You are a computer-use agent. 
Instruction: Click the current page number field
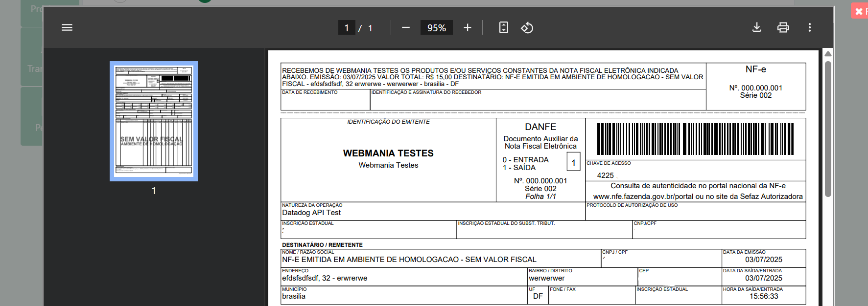tap(347, 28)
